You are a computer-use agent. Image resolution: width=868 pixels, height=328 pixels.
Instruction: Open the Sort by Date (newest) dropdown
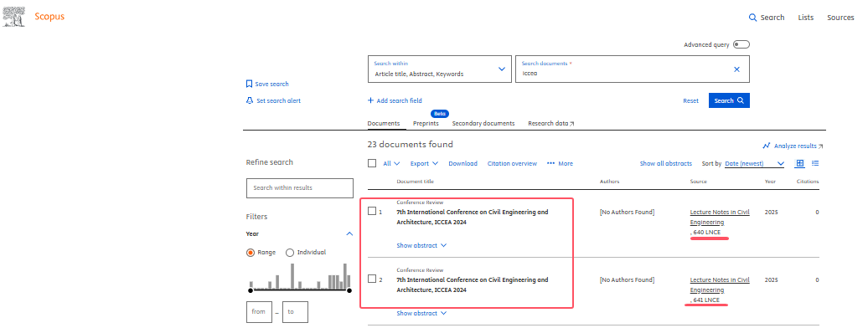click(x=755, y=164)
